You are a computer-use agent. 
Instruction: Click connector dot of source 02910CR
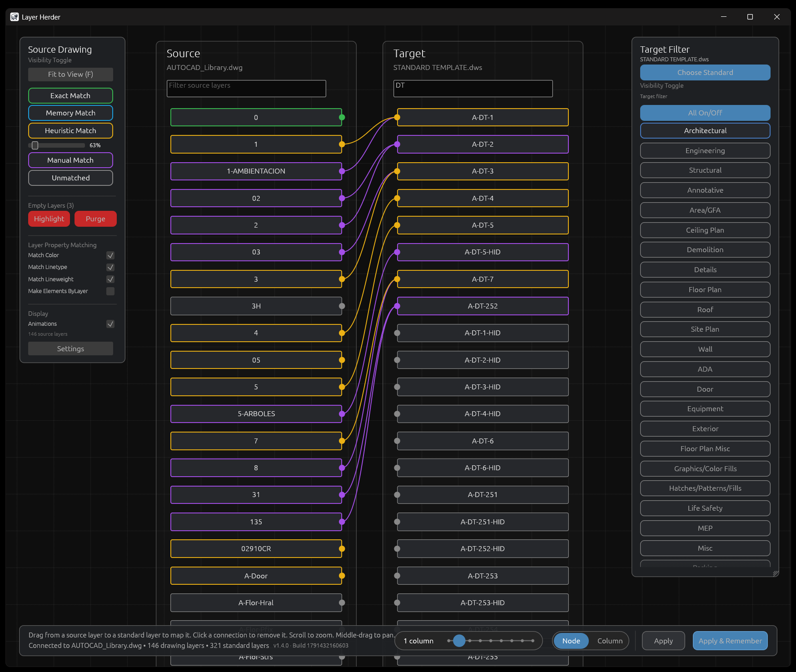click(x=342, y=549)
